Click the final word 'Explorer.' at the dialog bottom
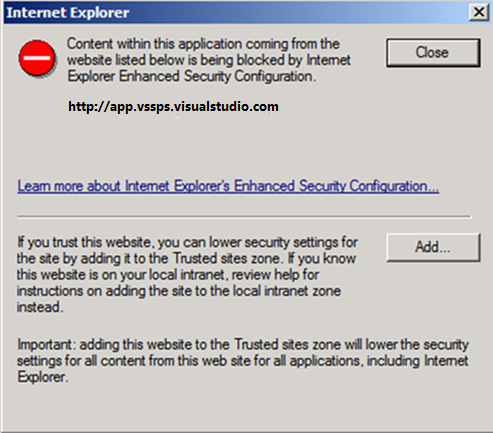 click(x=43, y=377)
